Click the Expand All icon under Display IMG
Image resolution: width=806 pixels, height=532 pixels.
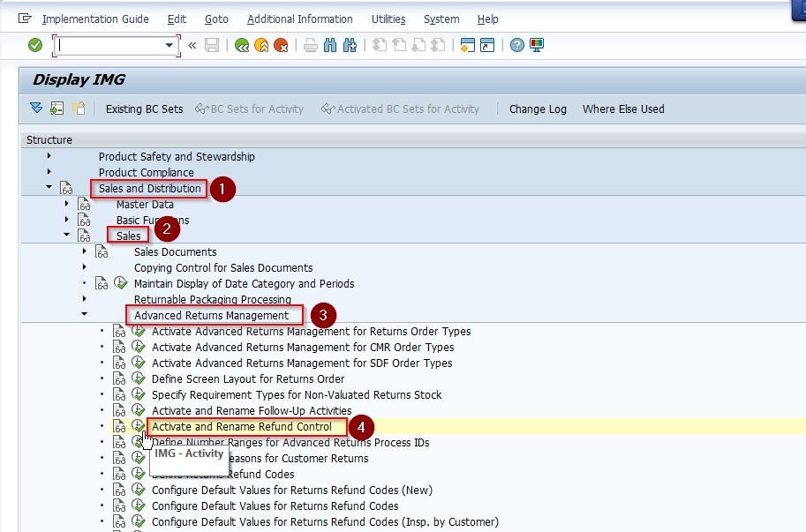click(x=36, y=109)
